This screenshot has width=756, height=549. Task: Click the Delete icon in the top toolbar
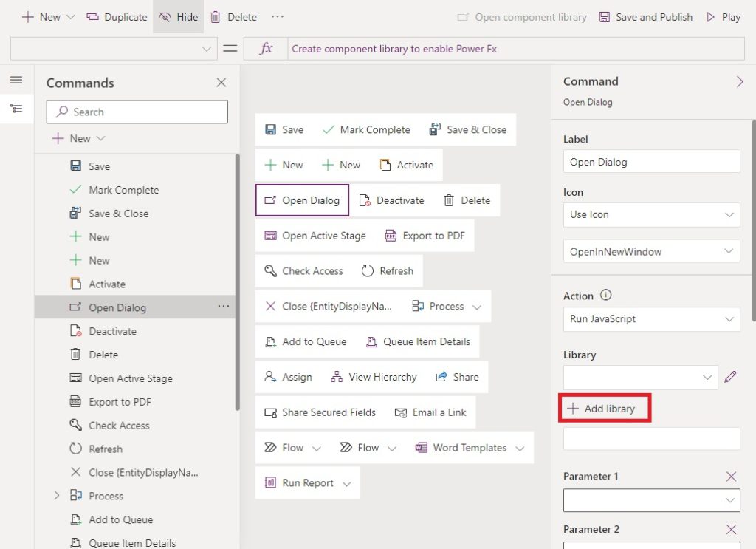[215, 16]
